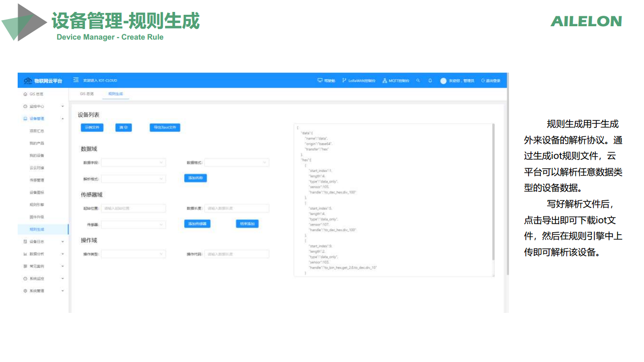The image size is (644, 362).
Task: Open 我的设备 in the sidebar
Action: point(37,155)
